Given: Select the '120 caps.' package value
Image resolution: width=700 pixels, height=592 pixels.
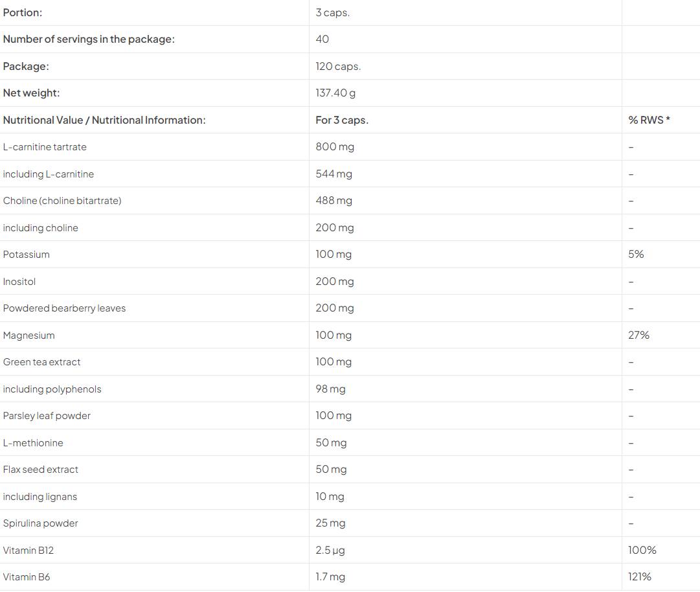Looking at the screenshot, I should tap(338, 66).
